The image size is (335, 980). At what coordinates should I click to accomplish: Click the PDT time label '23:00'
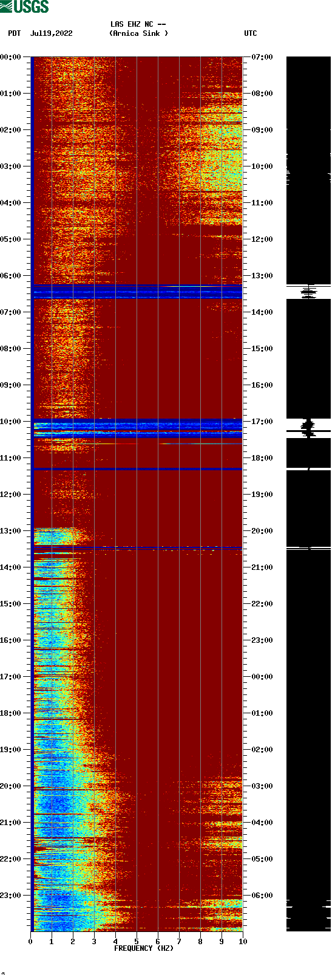(x=10, y=896)
